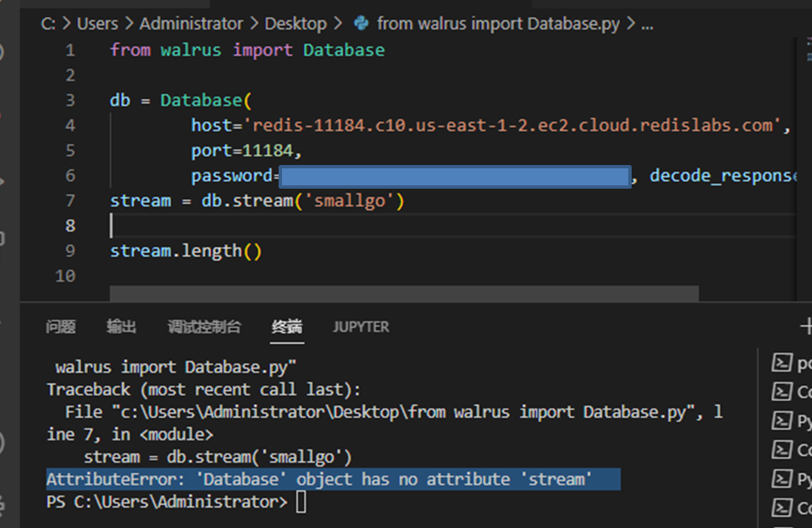Click the 'smallgo' string in editor line 7
The height and width of the screenshot is (528, 812).
pos(350,201)
